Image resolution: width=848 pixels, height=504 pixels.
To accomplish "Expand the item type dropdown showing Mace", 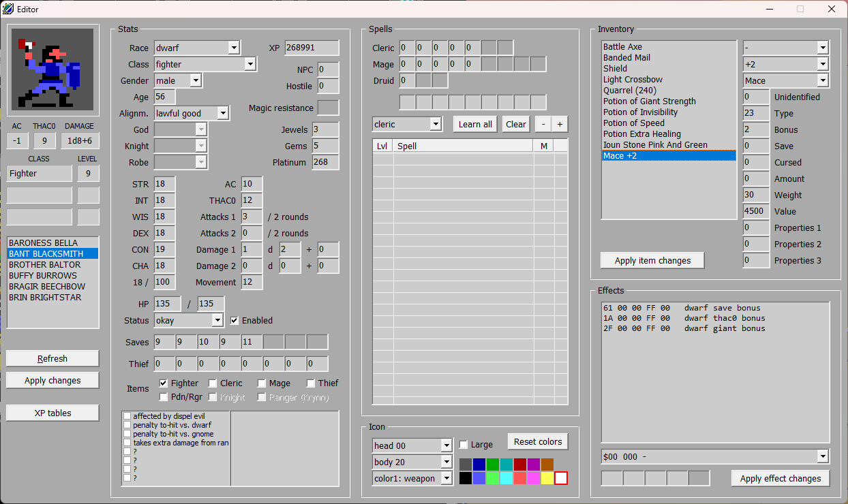I will tap(823, 81).
